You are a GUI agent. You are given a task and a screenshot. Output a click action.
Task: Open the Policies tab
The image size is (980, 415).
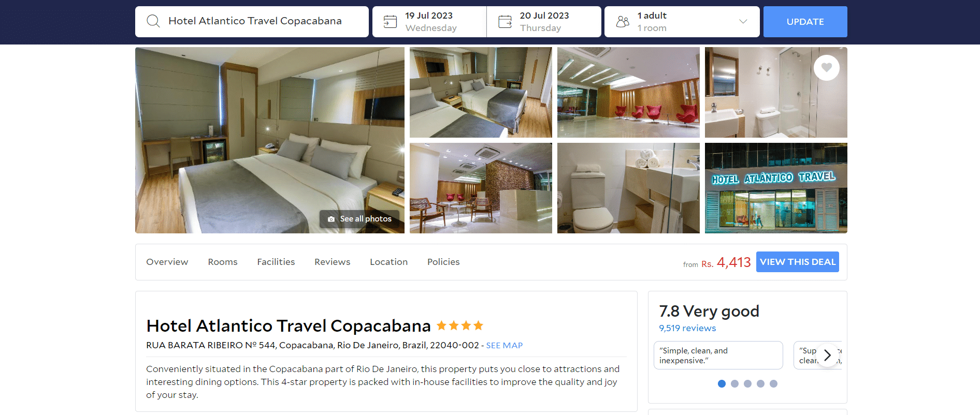[x=443, y=262]
